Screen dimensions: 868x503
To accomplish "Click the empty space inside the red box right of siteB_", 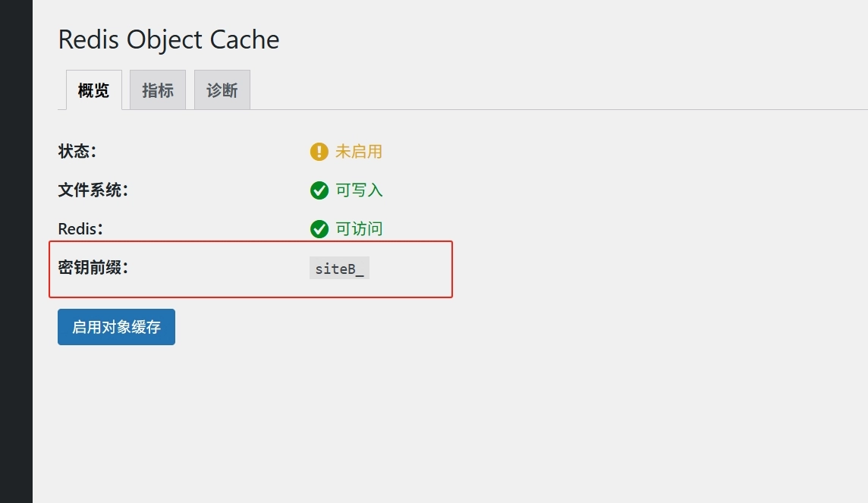I will point(410,269).
